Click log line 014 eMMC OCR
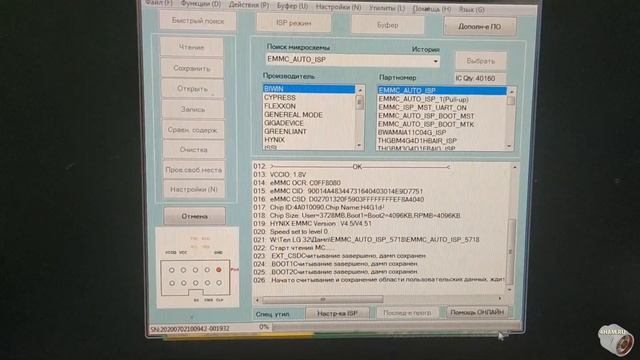The image size is (640, 360). (x=297, y=183)
